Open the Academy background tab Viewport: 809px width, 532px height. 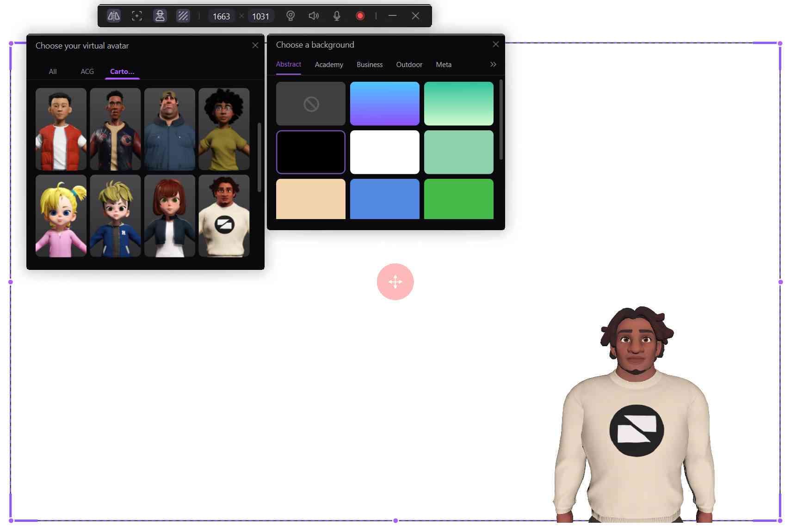coord(329,65)
